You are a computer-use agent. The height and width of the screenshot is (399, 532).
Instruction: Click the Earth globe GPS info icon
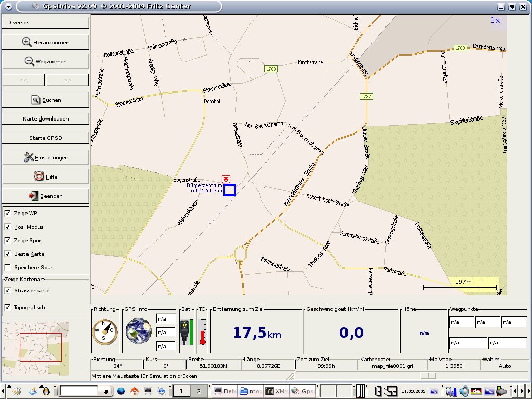138,331
